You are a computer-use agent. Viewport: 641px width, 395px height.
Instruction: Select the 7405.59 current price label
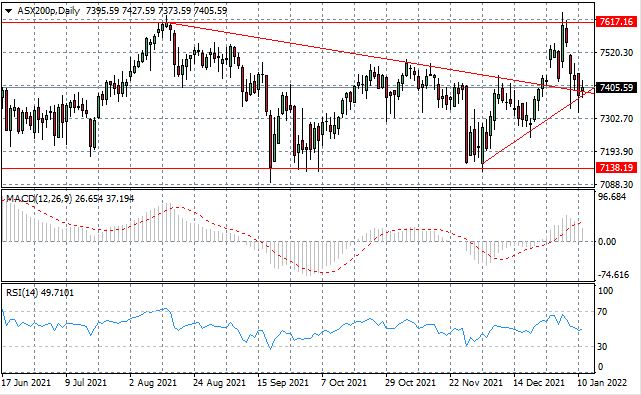pyautogui.click(x=616, y=88)
